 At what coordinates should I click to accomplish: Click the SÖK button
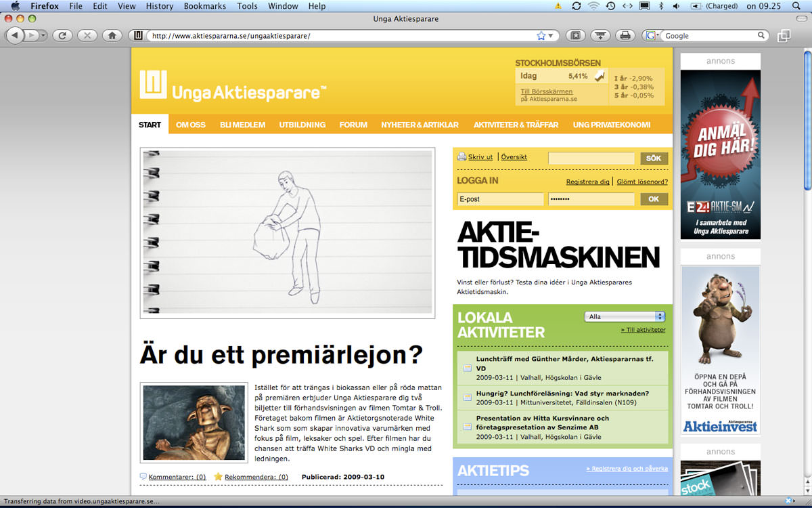pos(654,158)
